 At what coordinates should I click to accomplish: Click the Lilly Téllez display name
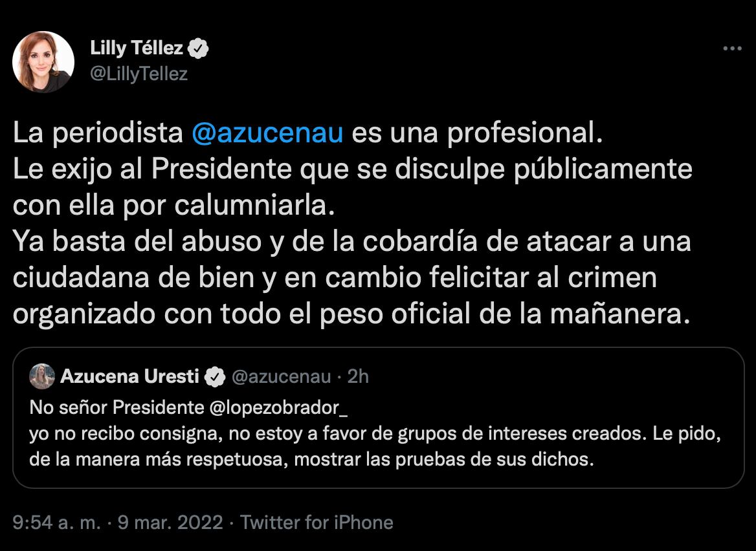tap(137, 49)
